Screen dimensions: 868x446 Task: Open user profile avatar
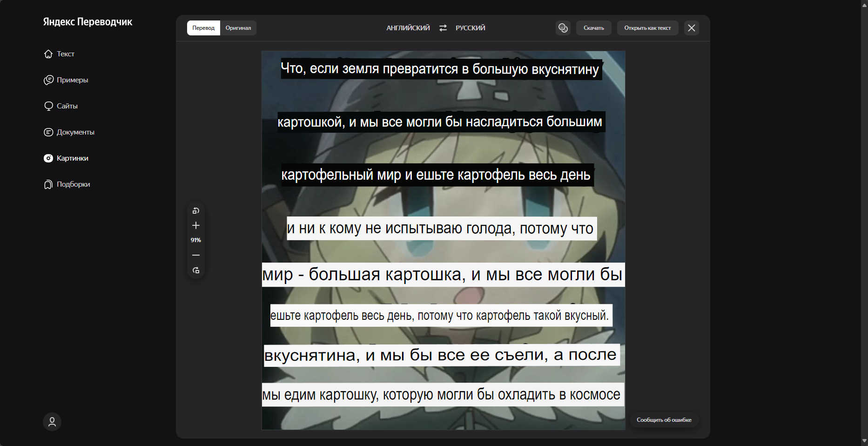tap(52, 422)
